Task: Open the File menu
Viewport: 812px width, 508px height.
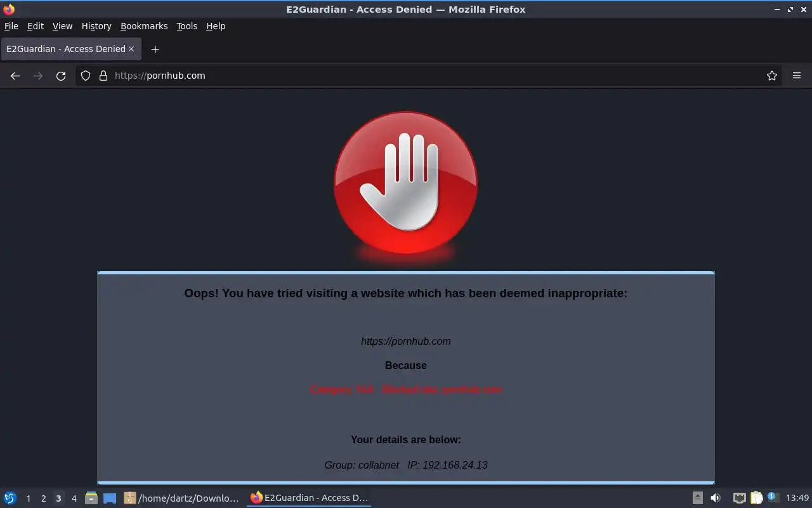Action: (11, 26)
